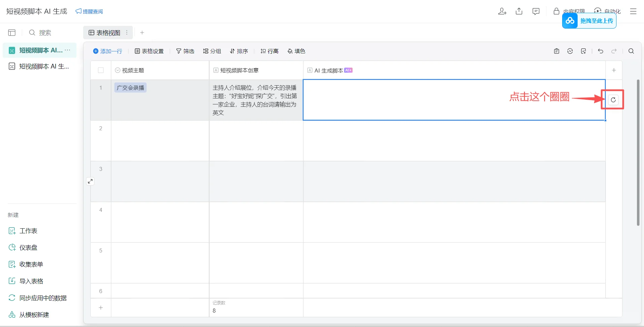Click the 视频主题 column header
The image size is (644, 327).
160,70
